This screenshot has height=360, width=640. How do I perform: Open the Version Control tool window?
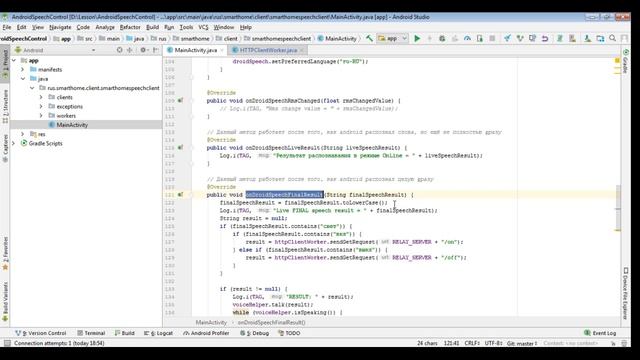tap(40, 333)
